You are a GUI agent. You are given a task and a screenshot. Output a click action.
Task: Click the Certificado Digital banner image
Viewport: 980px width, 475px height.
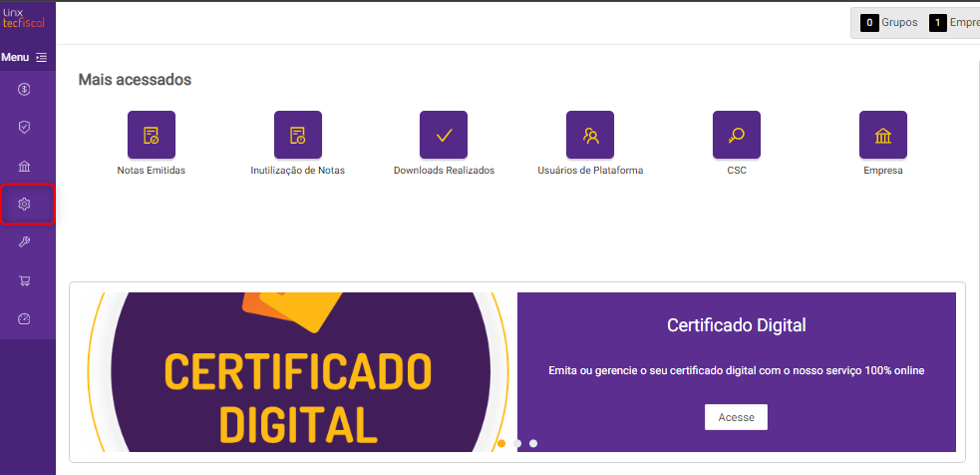click(298, 372)
